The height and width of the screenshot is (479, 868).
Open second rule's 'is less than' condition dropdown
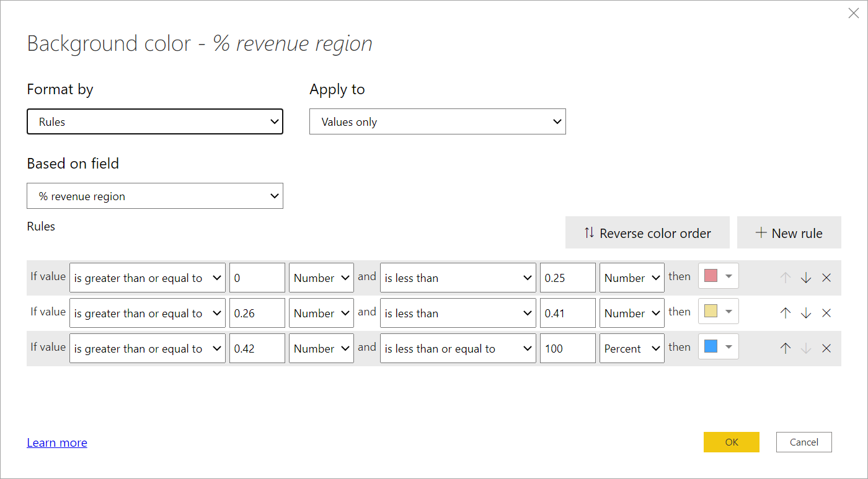pos(458,313)
